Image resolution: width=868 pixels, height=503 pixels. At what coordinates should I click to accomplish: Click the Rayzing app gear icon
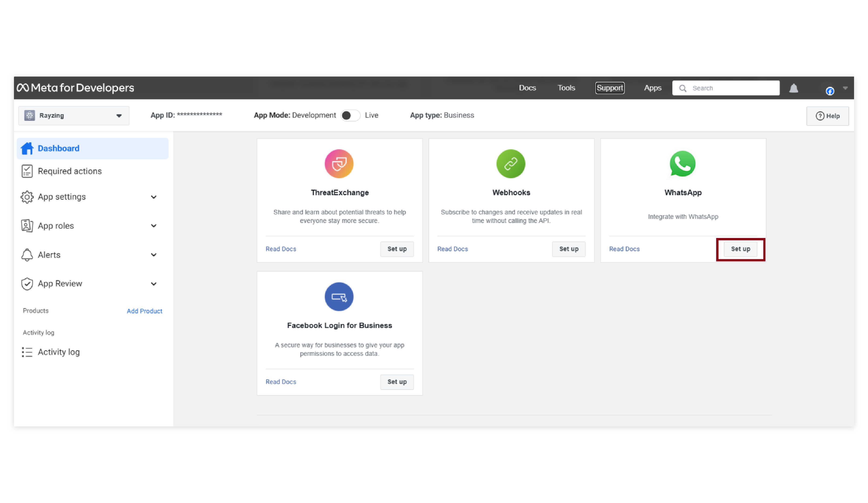pyautogui.click(x=30, y=116)
